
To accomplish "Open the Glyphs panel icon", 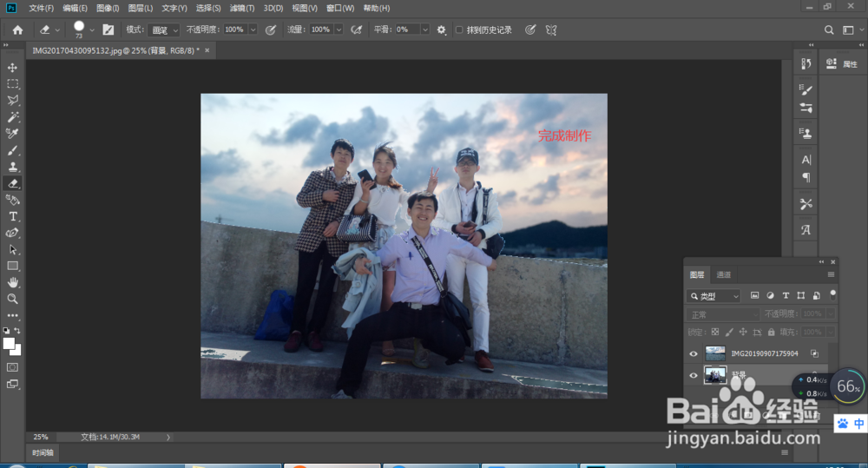I will (806, 230).
